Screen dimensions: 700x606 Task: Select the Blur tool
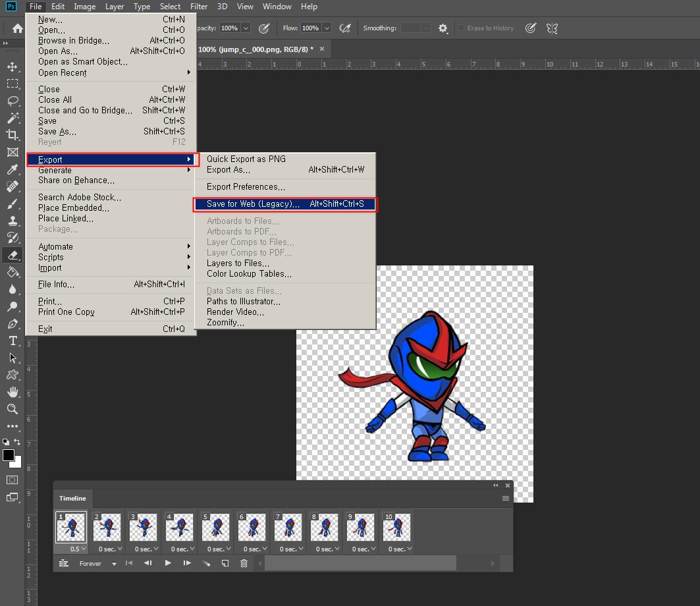[x=13, y=289]
